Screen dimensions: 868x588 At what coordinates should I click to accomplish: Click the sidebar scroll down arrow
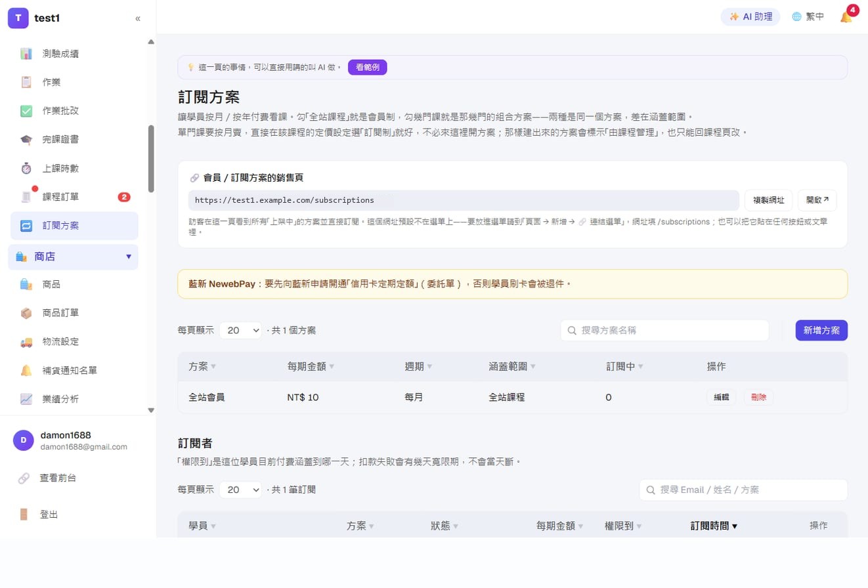point(151,410)
